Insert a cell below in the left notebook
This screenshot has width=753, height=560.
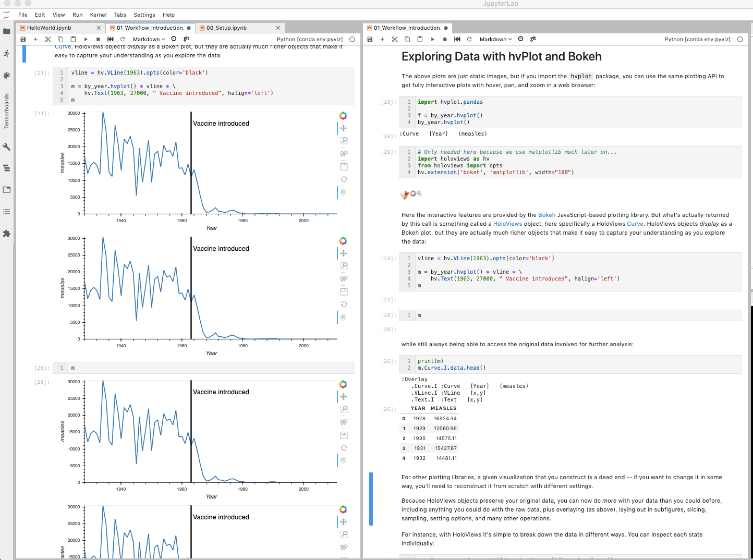35,39
